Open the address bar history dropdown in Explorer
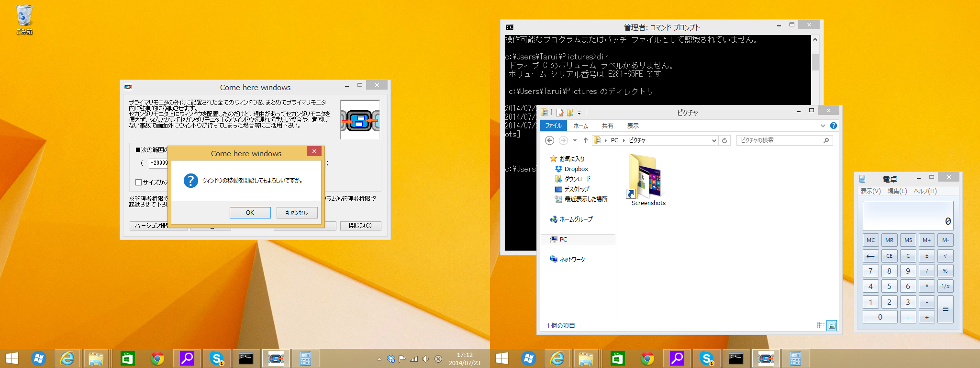This screenshot has height=368, width=980. 714,140
